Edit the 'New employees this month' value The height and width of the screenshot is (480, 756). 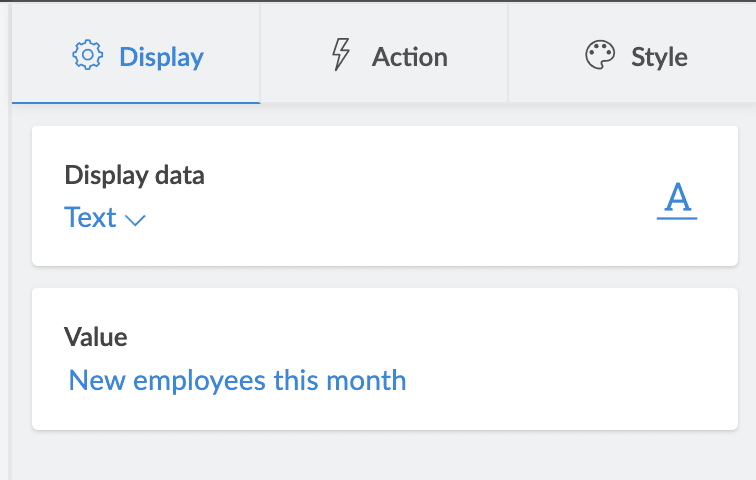tap(237, 380)
